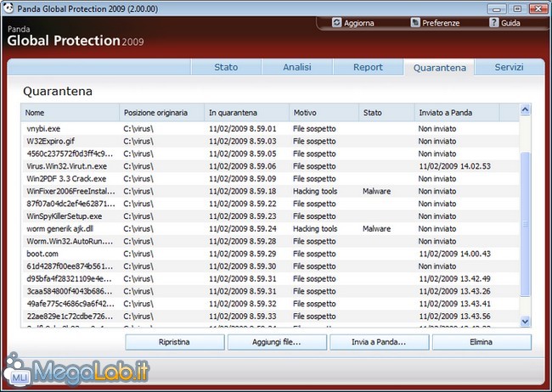Viewport: 552px width, 392px height.
Task: Click File sospetto in boot.com row
Action: coord(314,254)
